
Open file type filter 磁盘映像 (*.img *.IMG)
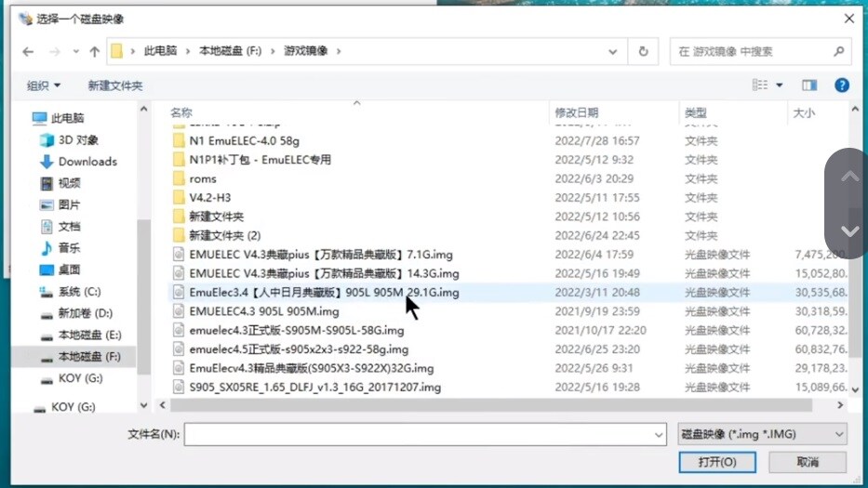coord(762,434)
